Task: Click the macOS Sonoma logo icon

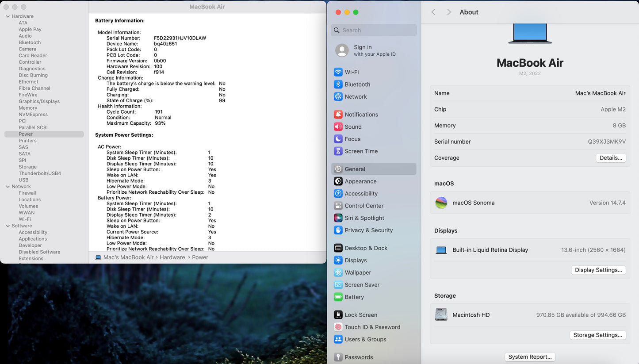Action: [441, 203]
